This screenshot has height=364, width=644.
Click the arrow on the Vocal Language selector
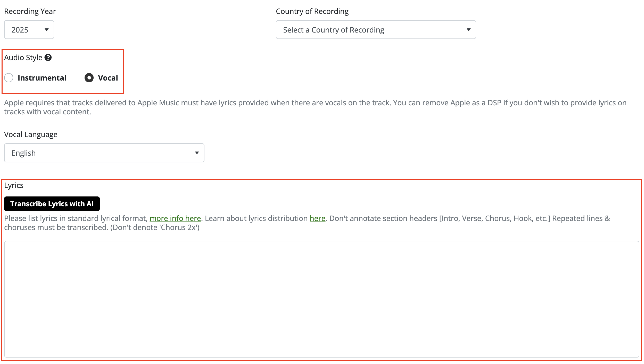[197, 153]
